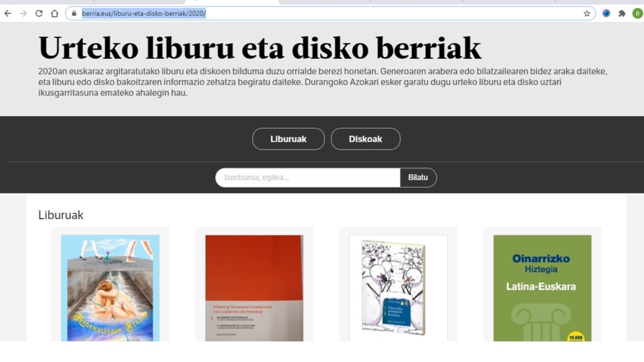Open the Oinarrizko Hiztegia Latina-Euskara book
Viewport: 644px width, 362px height.
coord(542,288)
